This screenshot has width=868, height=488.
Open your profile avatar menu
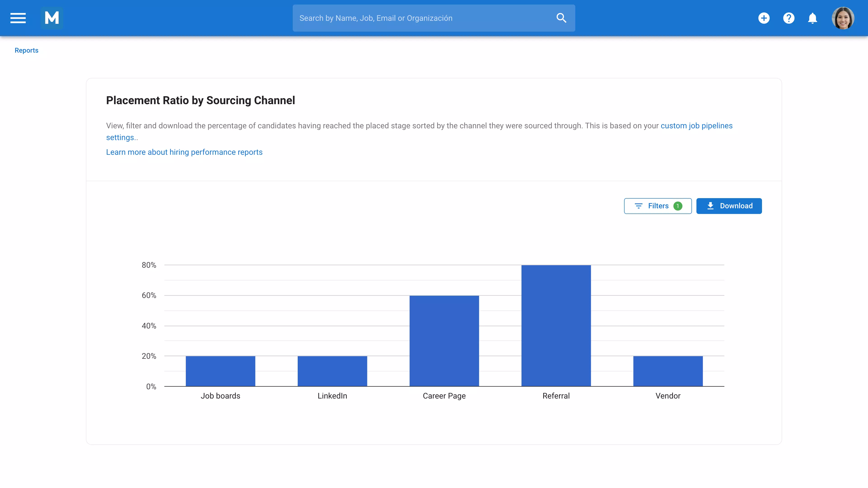(843, 18)
